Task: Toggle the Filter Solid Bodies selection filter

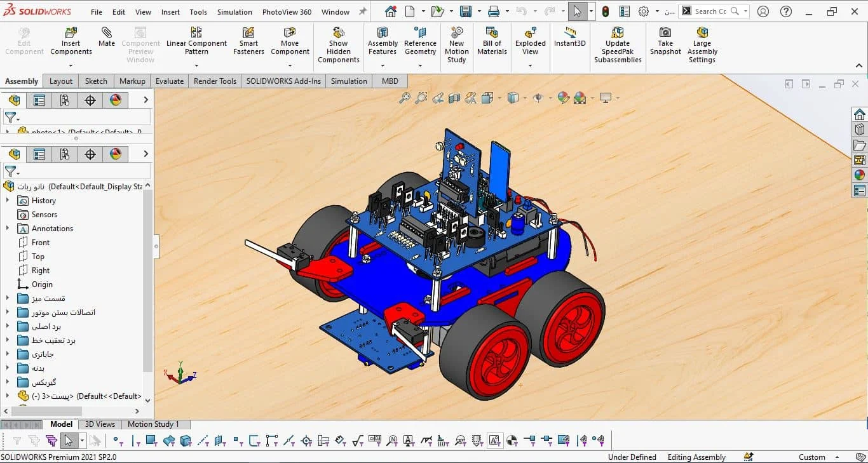Action: click(x=186, y=440)
